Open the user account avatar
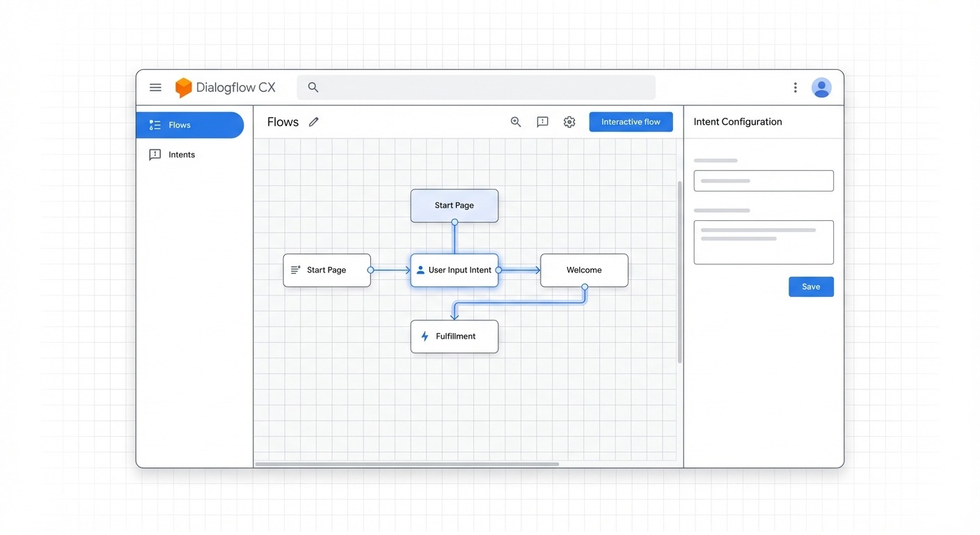This screenshot has height=535, width=980. (821, 87)
